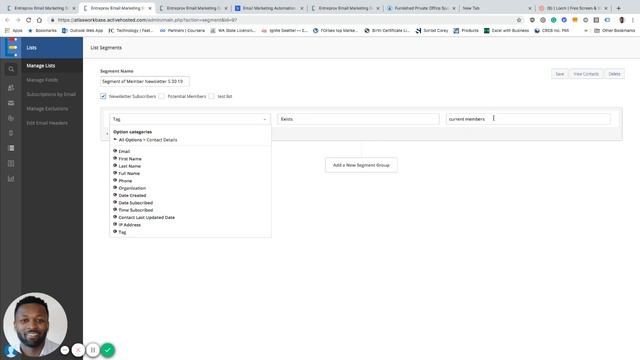Open the Loom more options ellipsis button

[x=65, y=350]
